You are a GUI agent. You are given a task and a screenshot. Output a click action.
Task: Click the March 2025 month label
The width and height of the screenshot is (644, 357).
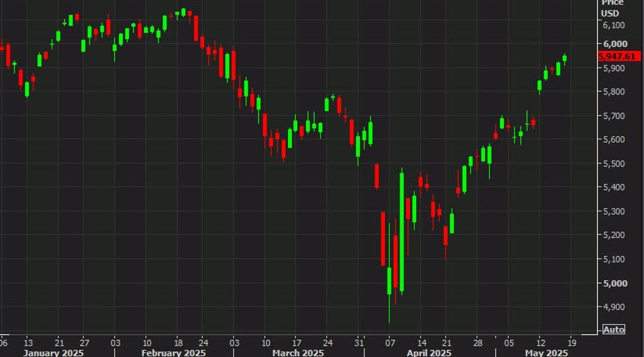click(x=296, y=352)
